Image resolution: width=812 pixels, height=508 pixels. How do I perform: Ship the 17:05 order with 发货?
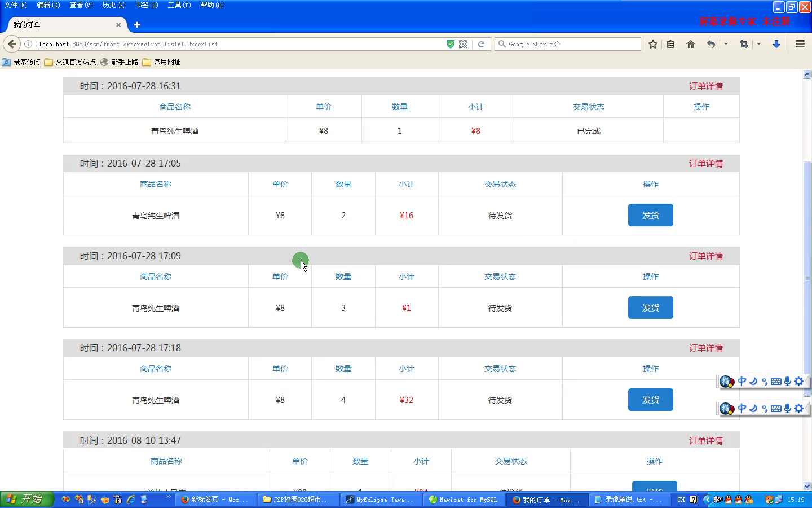(650, 215)
